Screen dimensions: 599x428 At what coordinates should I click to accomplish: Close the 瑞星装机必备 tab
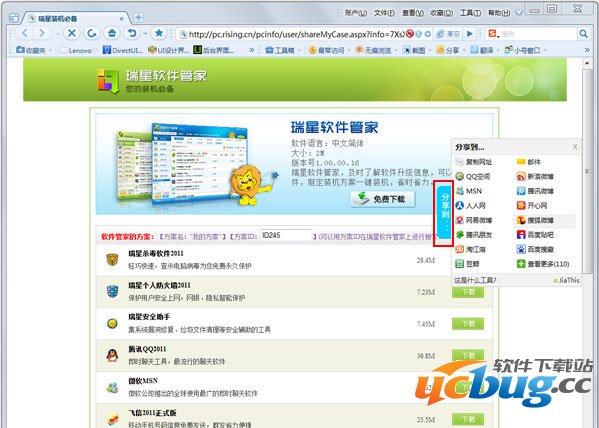coord(121,18)
